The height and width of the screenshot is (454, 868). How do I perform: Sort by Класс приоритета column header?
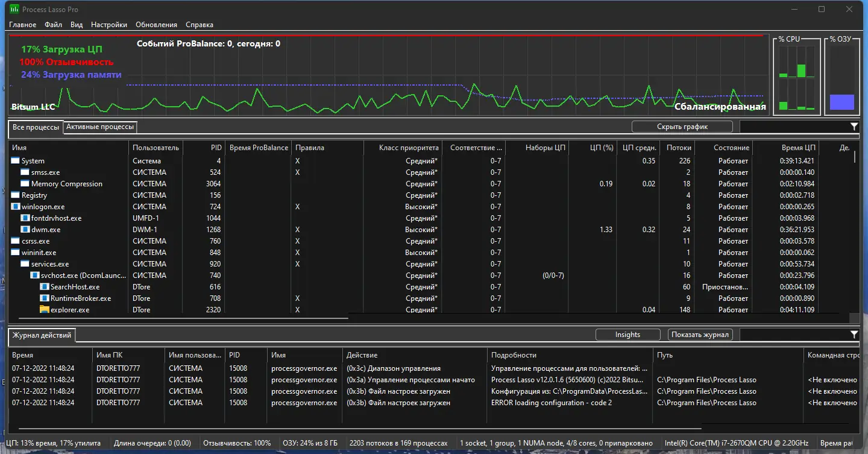tap(403, 148)
